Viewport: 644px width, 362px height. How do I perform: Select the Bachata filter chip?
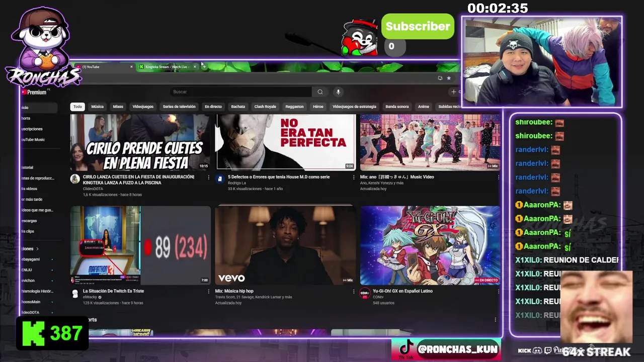(x=238, y=107)
